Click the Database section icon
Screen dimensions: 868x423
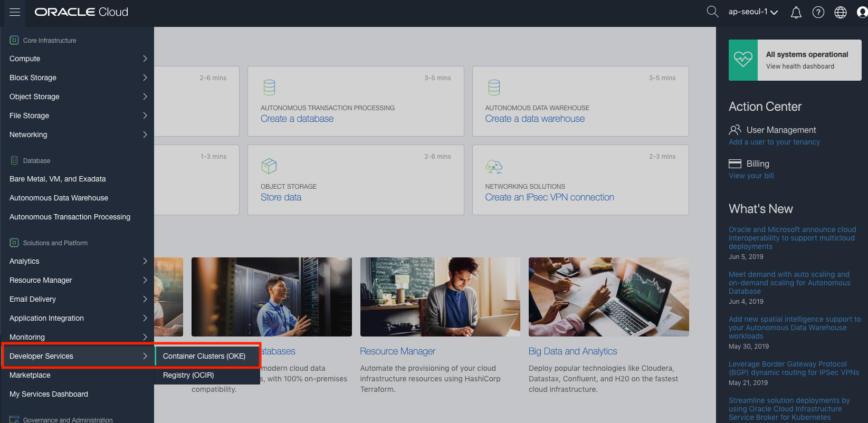tap(14, 160)
